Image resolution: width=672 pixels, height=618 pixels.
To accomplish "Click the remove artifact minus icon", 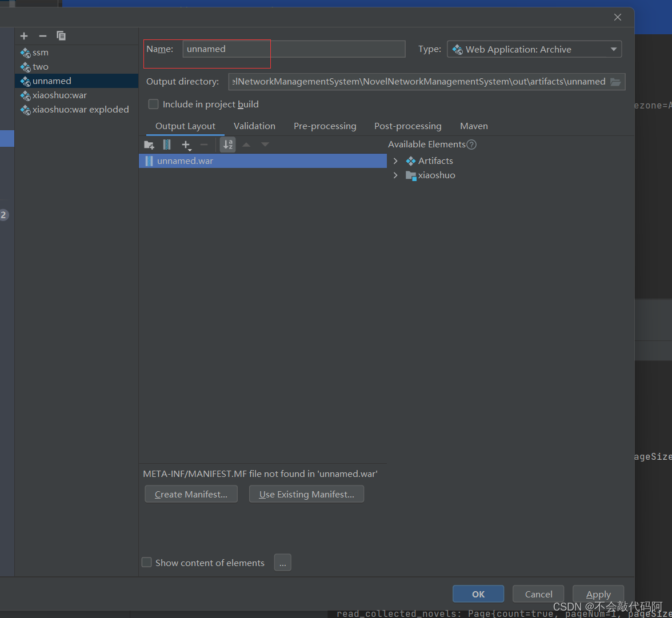I will pyautogui.click(x=42, y=36).
